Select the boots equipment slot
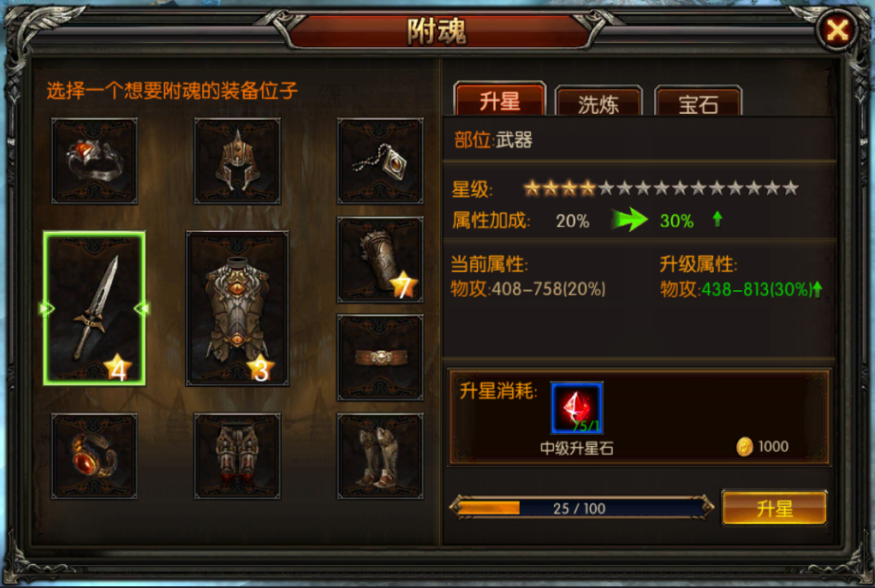 pos(380,456)
